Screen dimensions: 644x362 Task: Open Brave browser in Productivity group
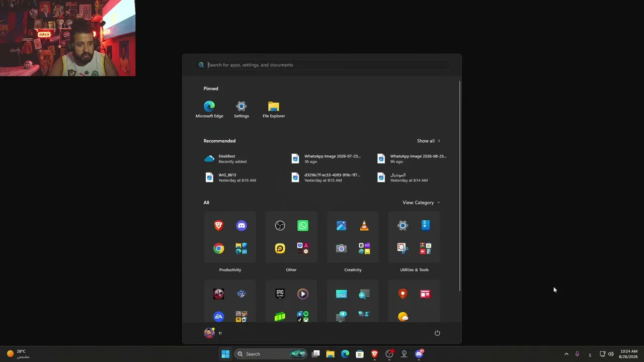pyautogui.click(x=219, y=226)
